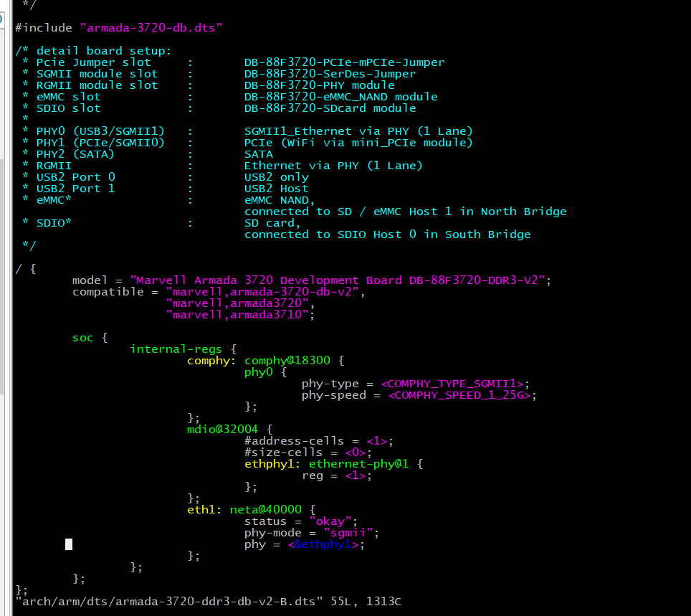Image resolution: width=691 pixels, height=616 pixels.
Task: Click the 'internal-regs' node name
Action: [x=176, y=349]
